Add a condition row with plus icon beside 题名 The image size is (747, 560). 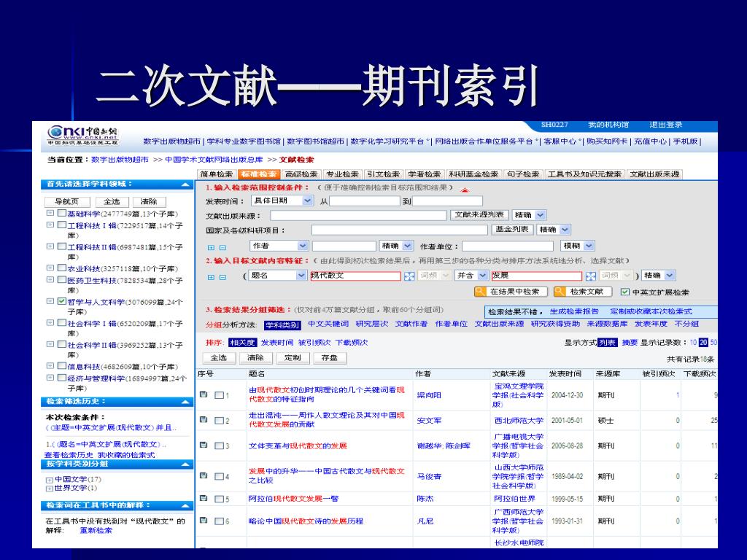[211, 277]
